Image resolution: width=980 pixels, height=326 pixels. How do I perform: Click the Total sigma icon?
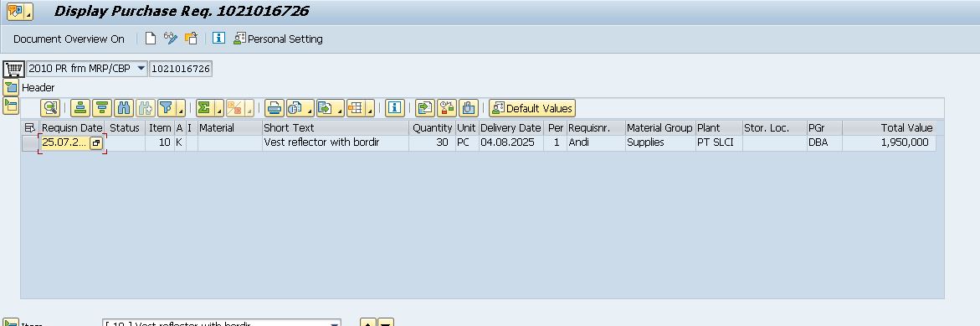coord(203,108)
